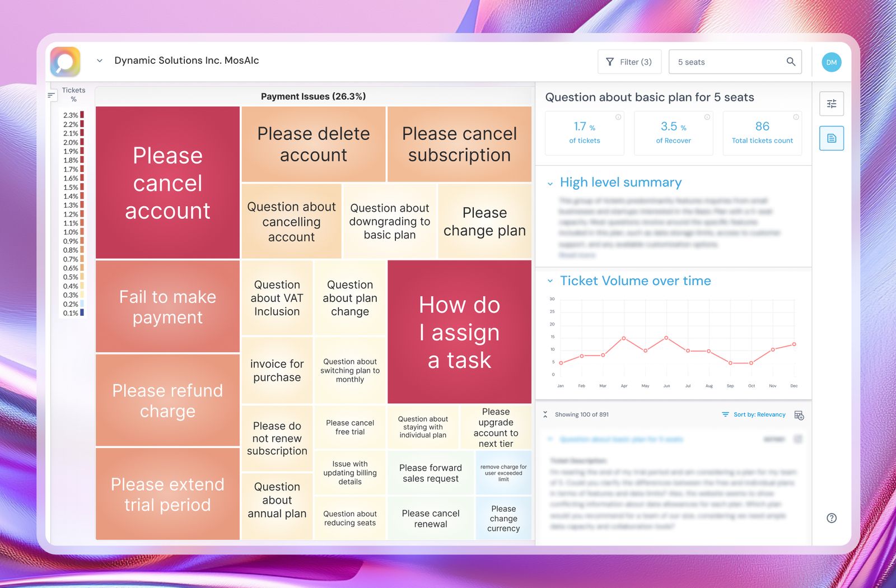Collapse the ticket results list with the double-chevron toggle
The image size is (896, 588).
[x=544, y=414]
